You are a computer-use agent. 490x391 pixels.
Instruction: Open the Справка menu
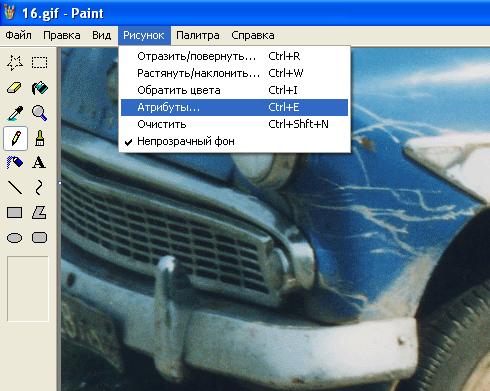tap(253, 35)
